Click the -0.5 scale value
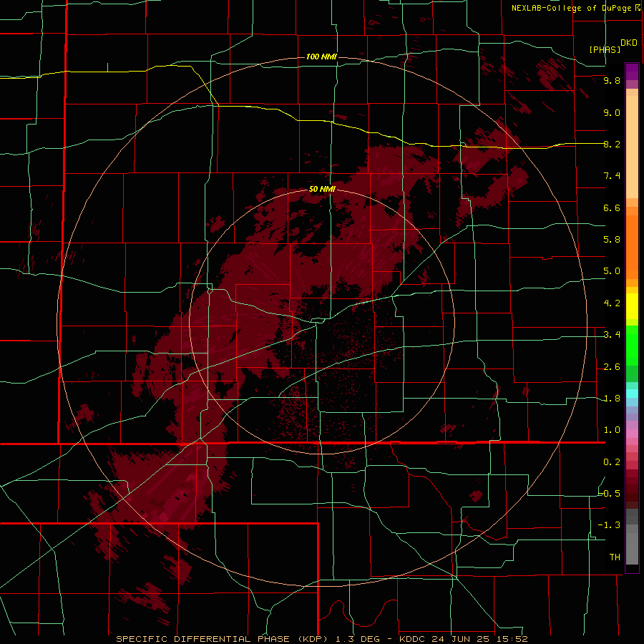Image resolution: width=644 pixels, height=644 pixels. (x=610, y=494)
